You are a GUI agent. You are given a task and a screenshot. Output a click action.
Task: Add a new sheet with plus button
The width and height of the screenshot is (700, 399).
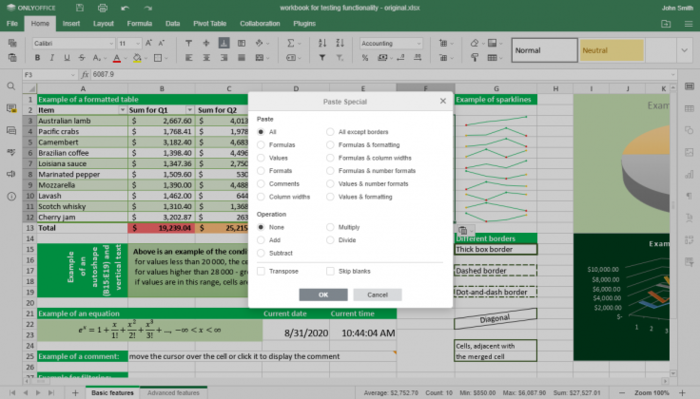75,393
